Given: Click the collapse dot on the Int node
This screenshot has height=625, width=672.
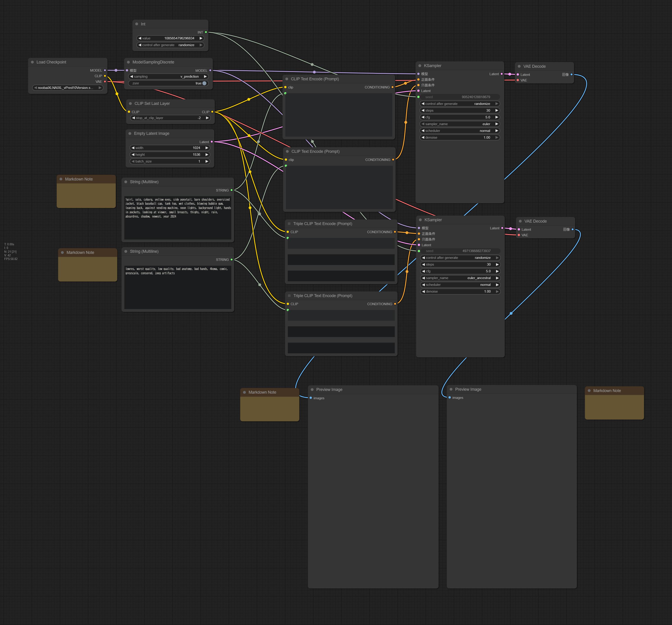Looking at the screenshot, I should tap(137, 24).
